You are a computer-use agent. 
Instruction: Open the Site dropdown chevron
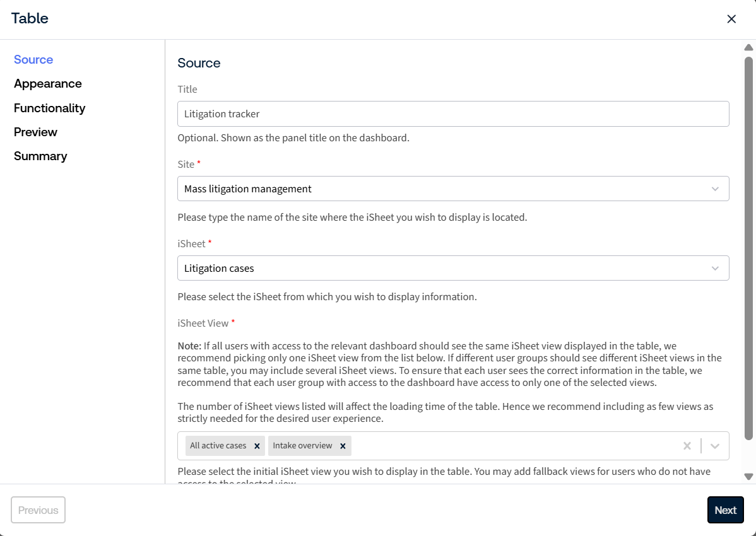click(x=715, y=189)
